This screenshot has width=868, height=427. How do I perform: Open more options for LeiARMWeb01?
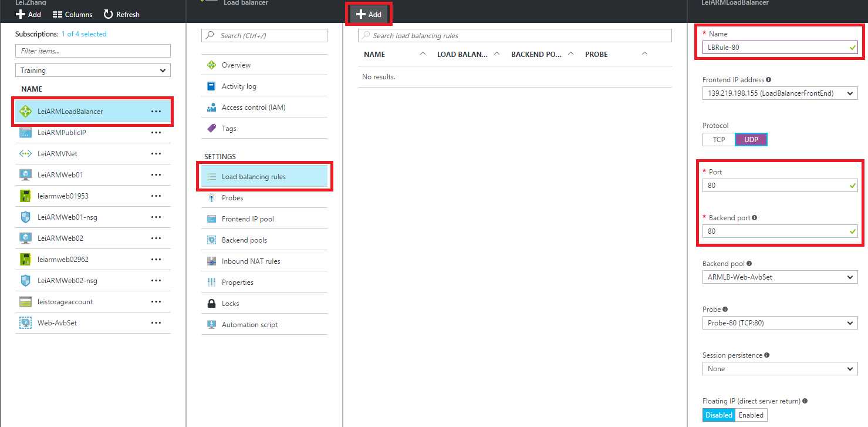pos(156,175)
